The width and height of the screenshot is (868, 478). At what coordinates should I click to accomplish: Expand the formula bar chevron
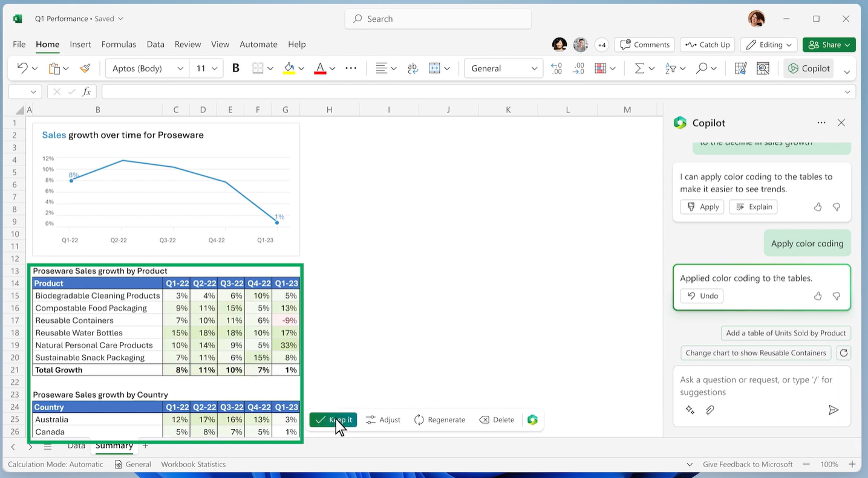tap(847, 92)
